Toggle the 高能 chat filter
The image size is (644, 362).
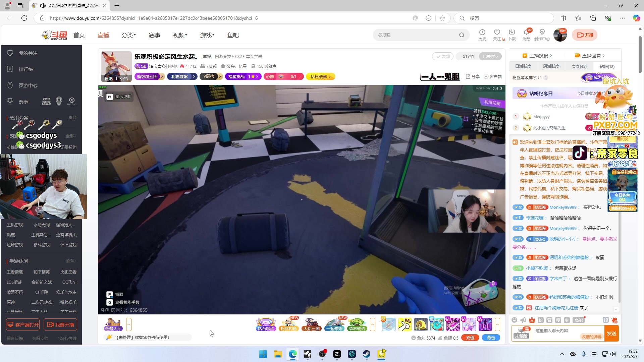(x=578, y=320)
